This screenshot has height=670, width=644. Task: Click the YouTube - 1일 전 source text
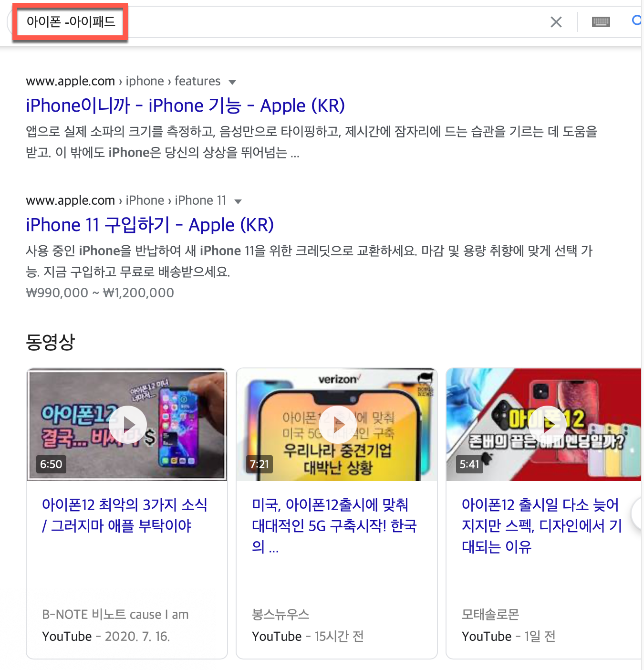[x=509, y=636]
